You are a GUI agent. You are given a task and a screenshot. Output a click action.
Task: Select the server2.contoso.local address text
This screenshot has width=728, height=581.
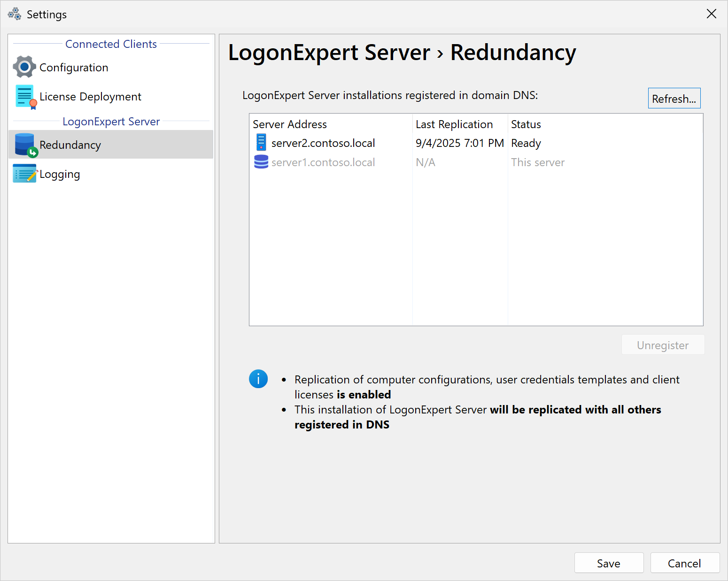(x=323, y=143)
